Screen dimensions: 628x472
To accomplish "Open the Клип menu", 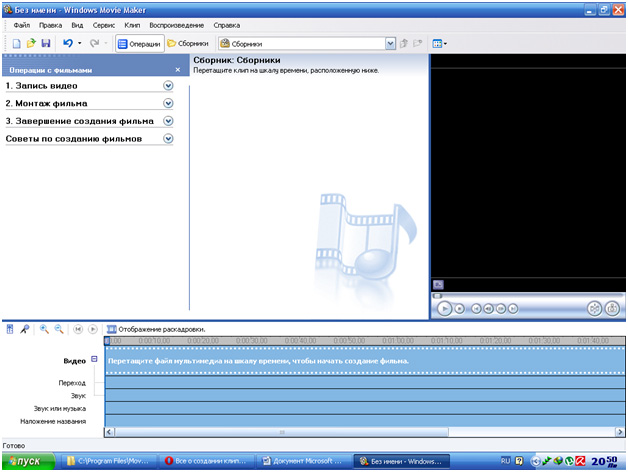I will coord(132,25).
